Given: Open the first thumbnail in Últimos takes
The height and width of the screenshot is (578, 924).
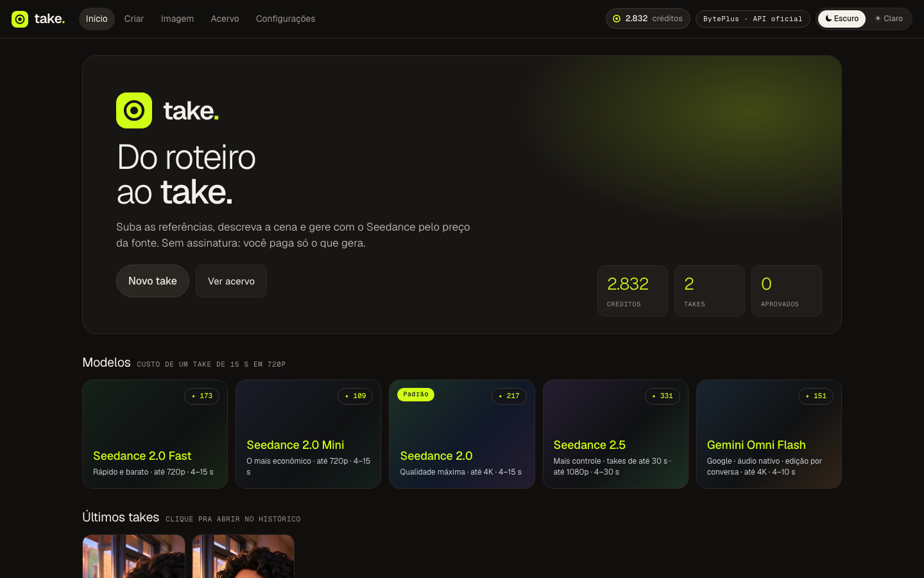Looking at the screenshot, I should (133, 556).
